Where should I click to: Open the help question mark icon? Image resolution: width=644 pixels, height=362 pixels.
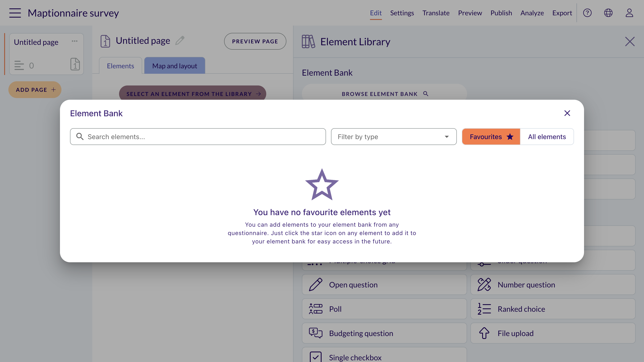pyautogui.click(x=587, y=13)
